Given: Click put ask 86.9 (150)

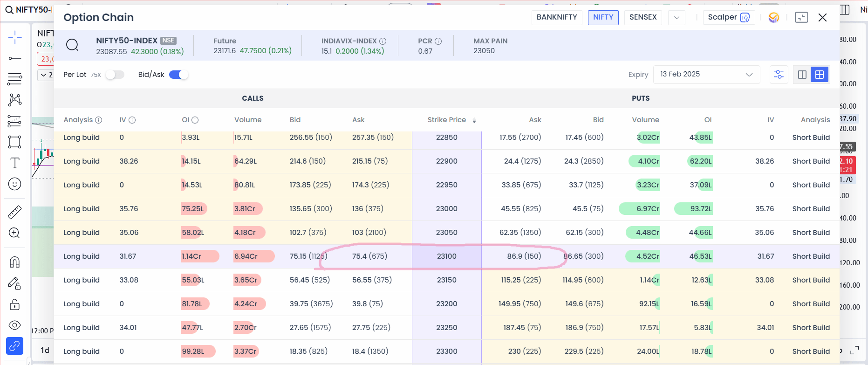Looking at the screenshot, I should click(x=524, y=256).
